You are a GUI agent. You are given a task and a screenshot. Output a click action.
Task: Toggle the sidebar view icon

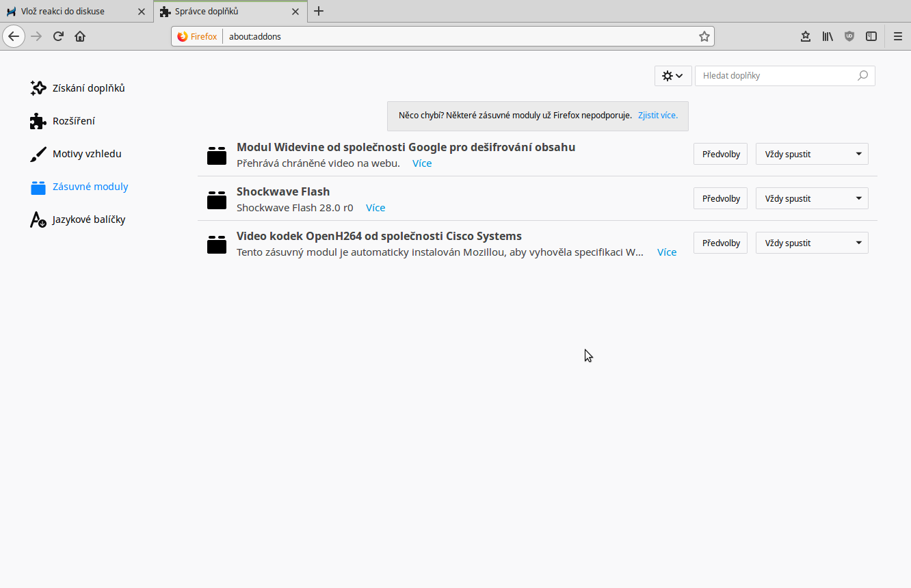pyautogui.click(x=871, y=36)
